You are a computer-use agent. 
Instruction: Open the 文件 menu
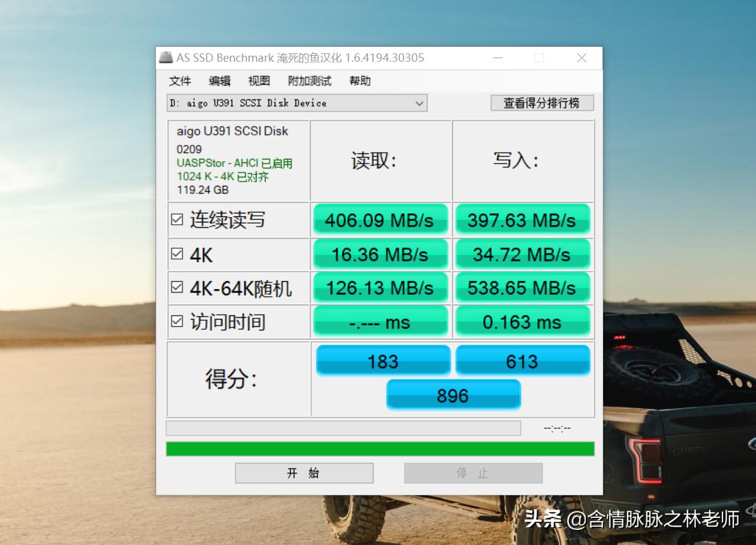[x=180, y=81]
